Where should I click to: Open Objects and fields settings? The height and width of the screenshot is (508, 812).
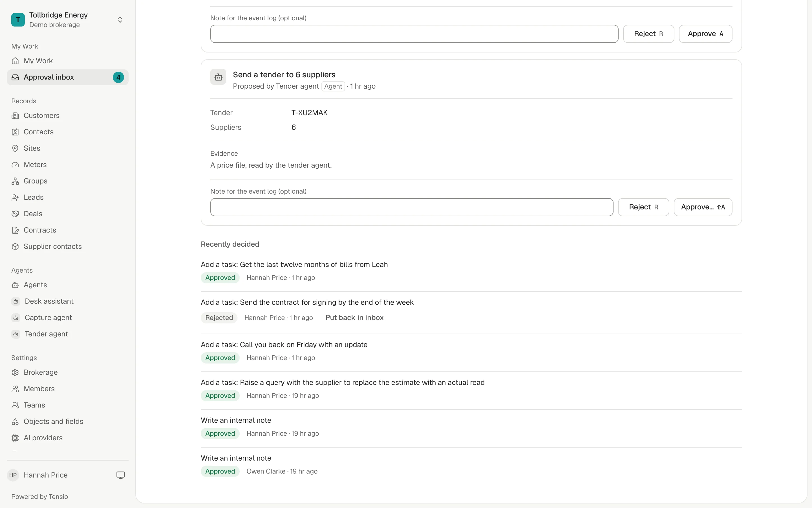pos(67,421)
